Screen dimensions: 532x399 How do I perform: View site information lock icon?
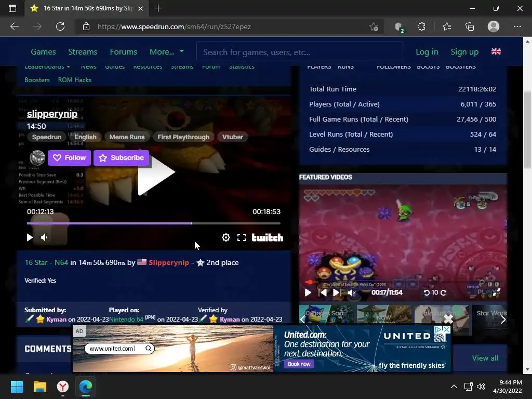click(x=86, y=26)
